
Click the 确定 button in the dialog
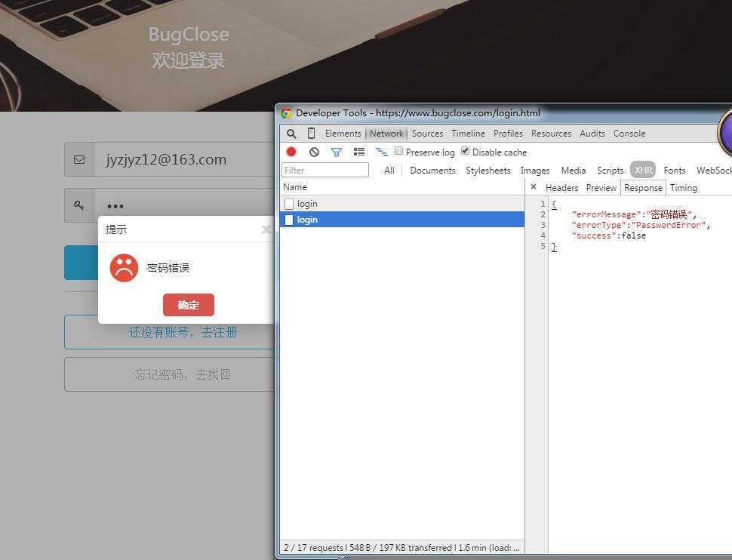click(x=189, y=305)
